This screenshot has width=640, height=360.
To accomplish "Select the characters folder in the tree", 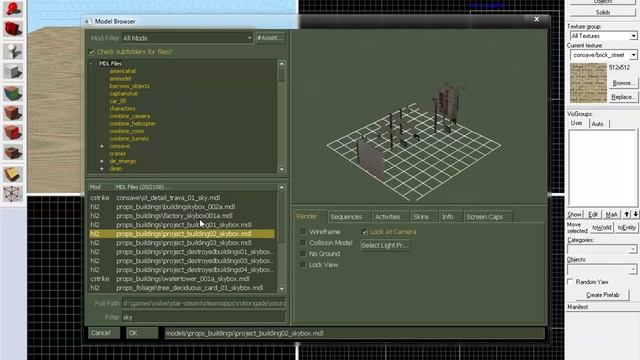I will click(122, 109).
